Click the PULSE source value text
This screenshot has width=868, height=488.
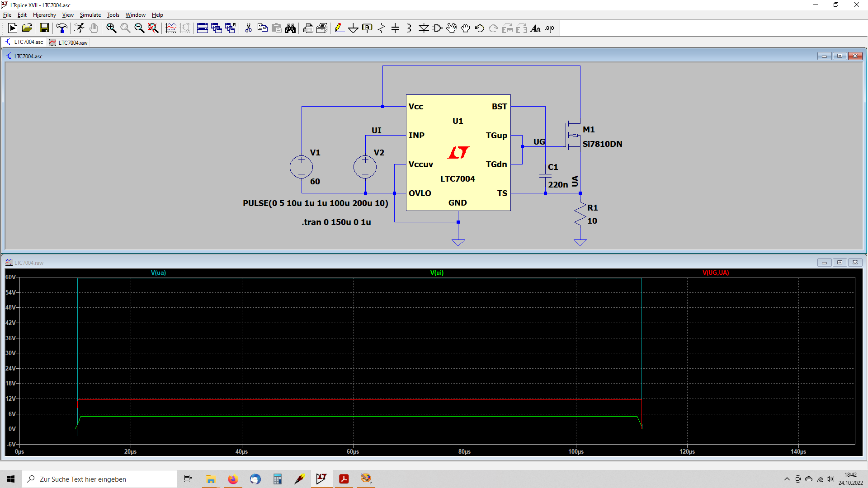(x=316, y=203)
